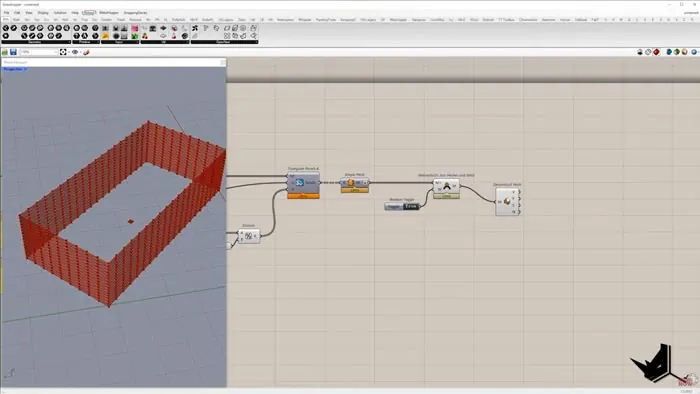Click the blue Save file icon
The width and height of the screenshot is (700, 394).
click(13, 52)
